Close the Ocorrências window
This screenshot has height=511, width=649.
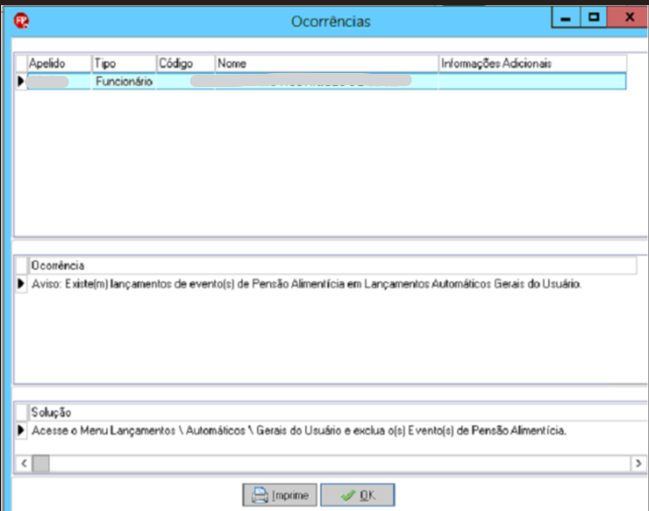coord(629,18)
